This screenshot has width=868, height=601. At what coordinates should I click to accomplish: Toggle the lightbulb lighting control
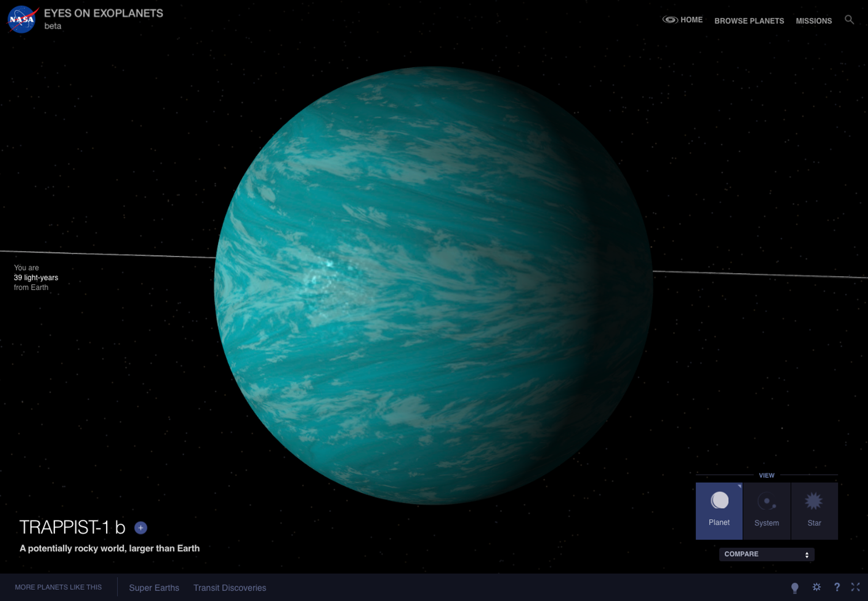click(795, 587)
